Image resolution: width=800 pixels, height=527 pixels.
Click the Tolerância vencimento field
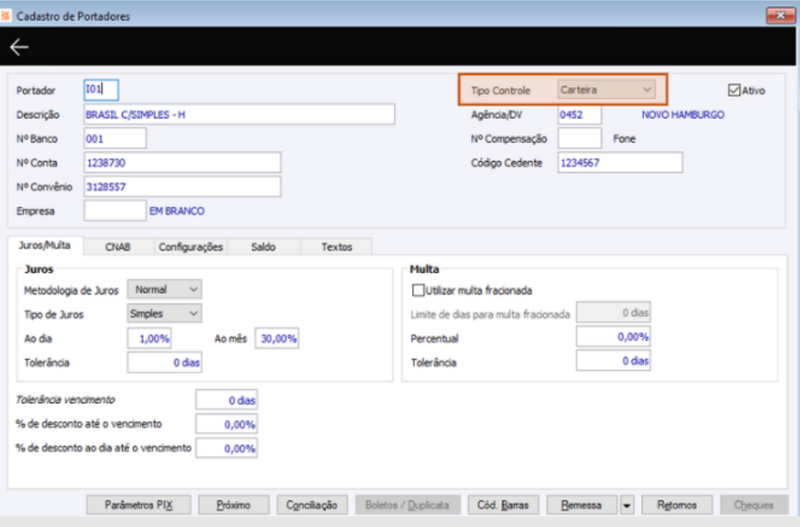227,400
